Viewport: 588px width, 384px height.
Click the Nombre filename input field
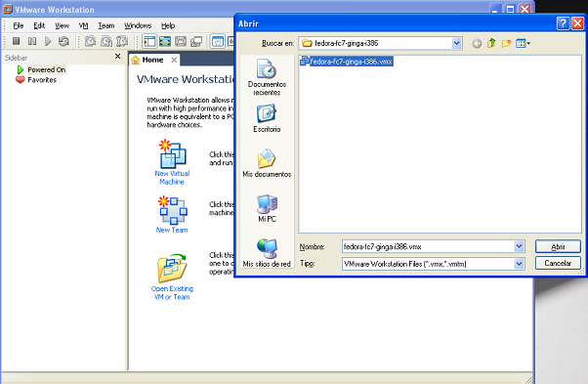click(428, 246)
